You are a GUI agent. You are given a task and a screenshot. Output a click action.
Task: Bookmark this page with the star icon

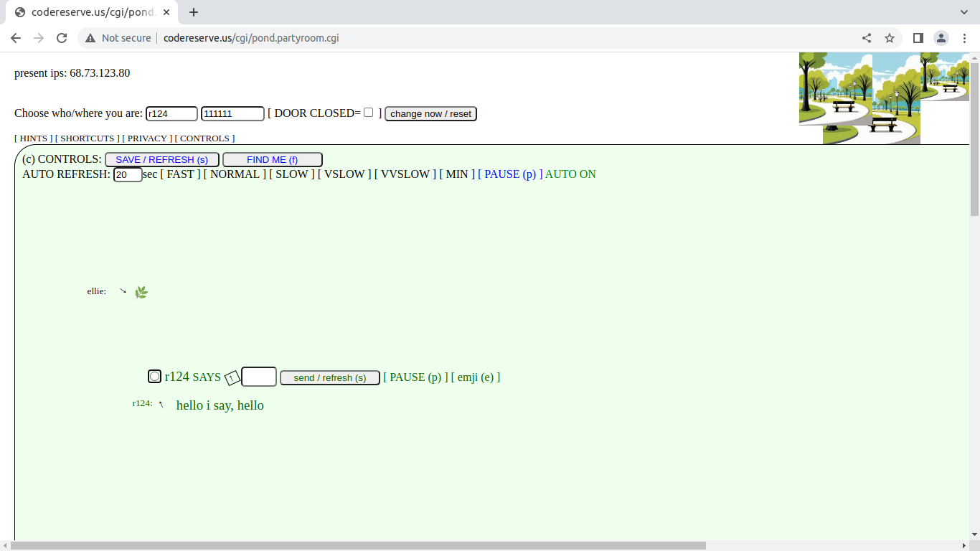point(890,38)
